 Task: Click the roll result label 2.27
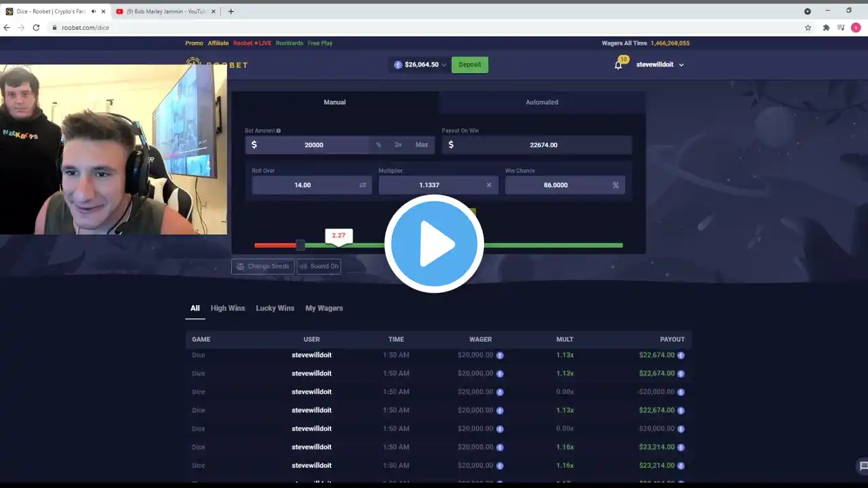339,236
